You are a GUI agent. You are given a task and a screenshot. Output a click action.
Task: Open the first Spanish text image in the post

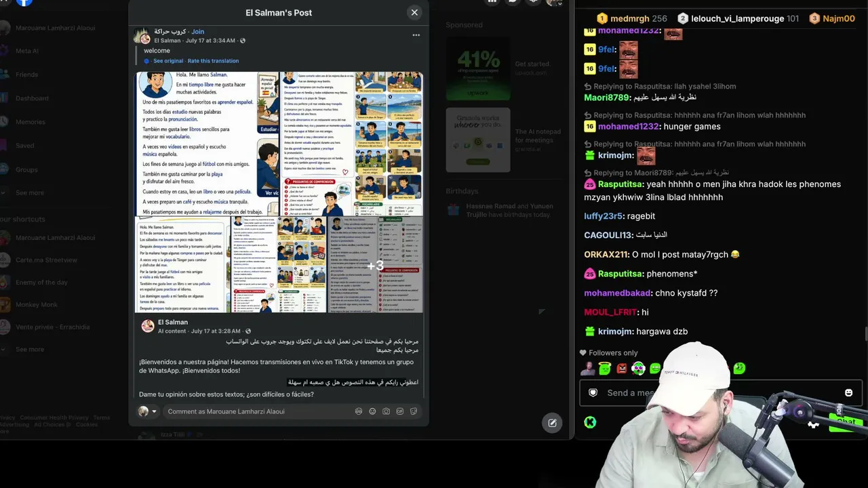207,144
